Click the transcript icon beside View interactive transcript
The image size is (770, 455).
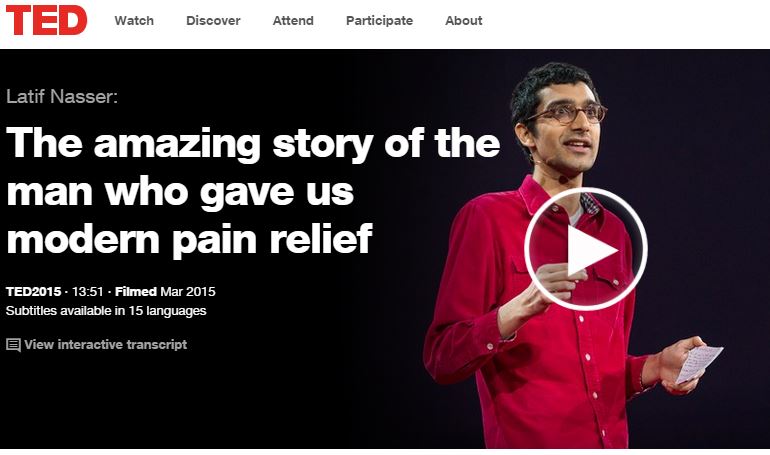tap(13, 345)
